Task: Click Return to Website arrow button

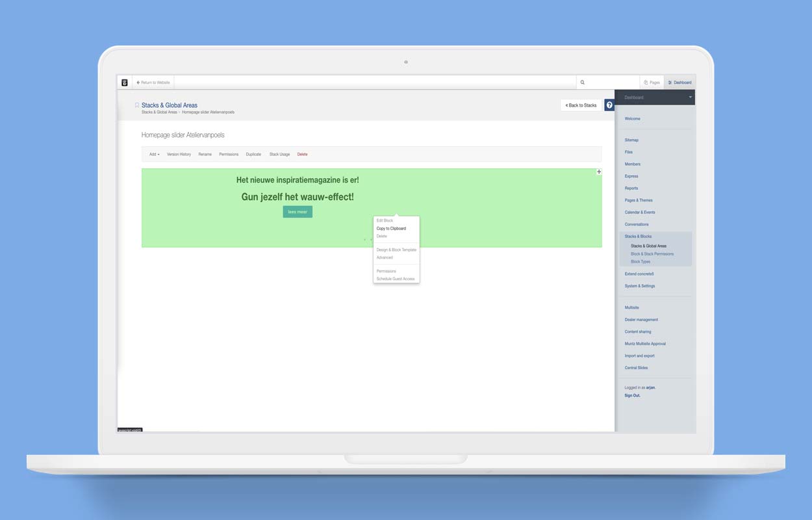Action: click(153, 83)
